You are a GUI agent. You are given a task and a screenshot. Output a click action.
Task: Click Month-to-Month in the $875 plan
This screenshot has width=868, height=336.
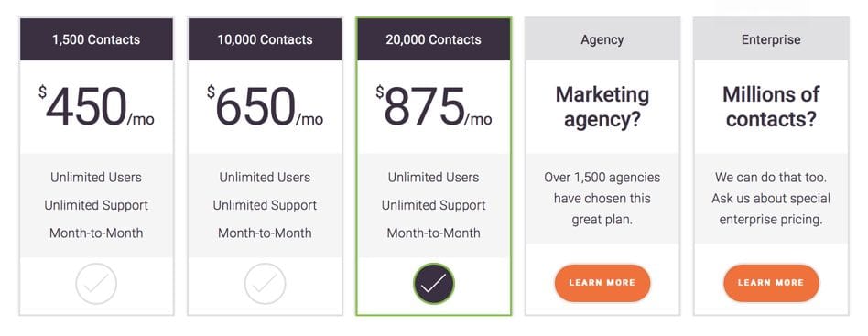[x=433, y=233]
